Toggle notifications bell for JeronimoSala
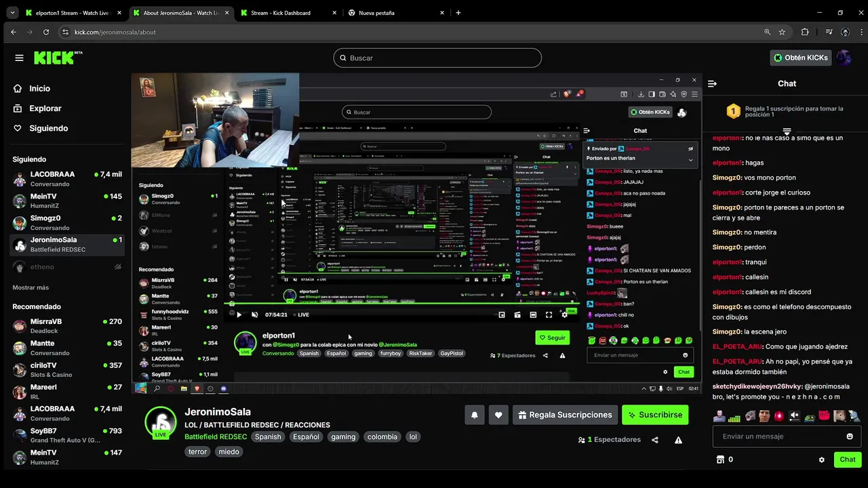The image size is (868, 488). tap(474, 415)
